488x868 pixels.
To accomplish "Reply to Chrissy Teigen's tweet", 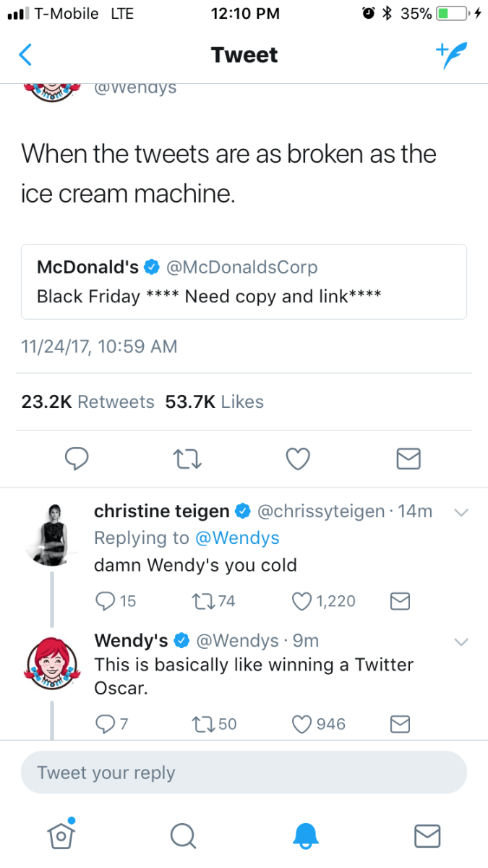I will pyautogui.click(x=106, y=600).
